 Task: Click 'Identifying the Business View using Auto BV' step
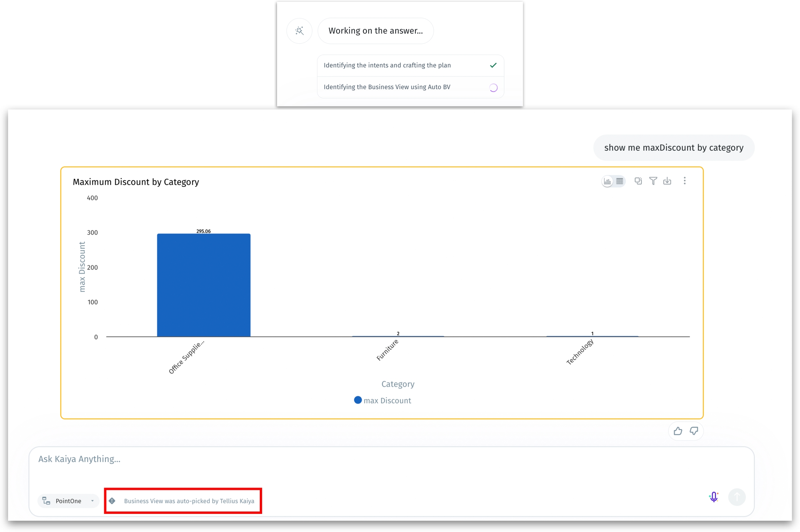point(410,87)
